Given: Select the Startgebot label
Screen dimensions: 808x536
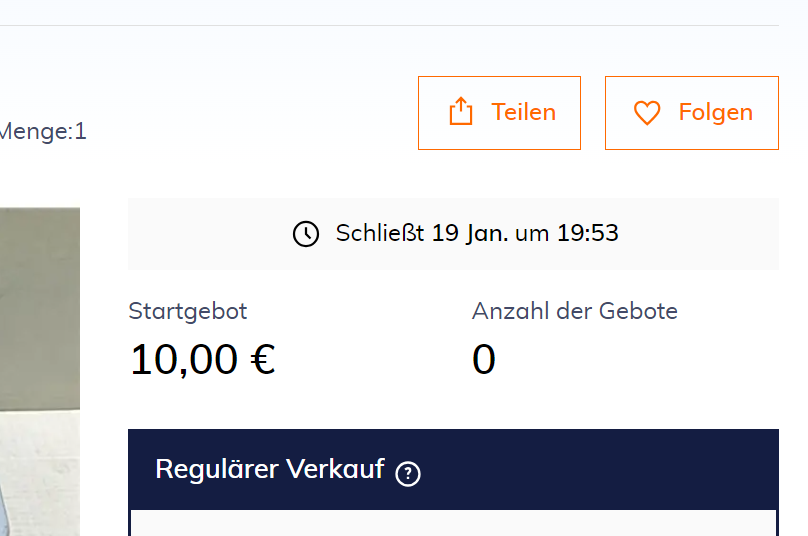Looking at the screenshot, I should pyautogui.click(x=188, y=312).
